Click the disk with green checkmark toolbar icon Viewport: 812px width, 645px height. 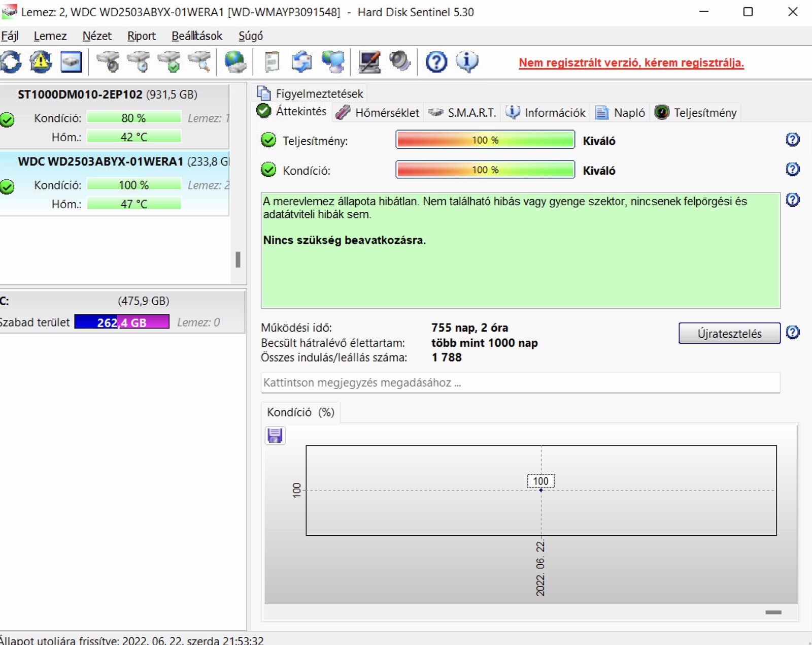[169, 62]
